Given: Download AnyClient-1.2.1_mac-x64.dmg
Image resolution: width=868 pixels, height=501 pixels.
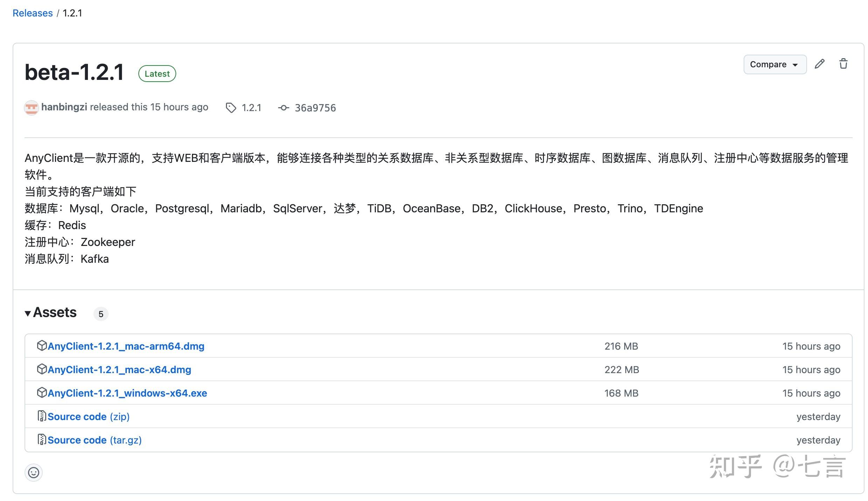Looking at the screenshot, I should pos(119,369).
